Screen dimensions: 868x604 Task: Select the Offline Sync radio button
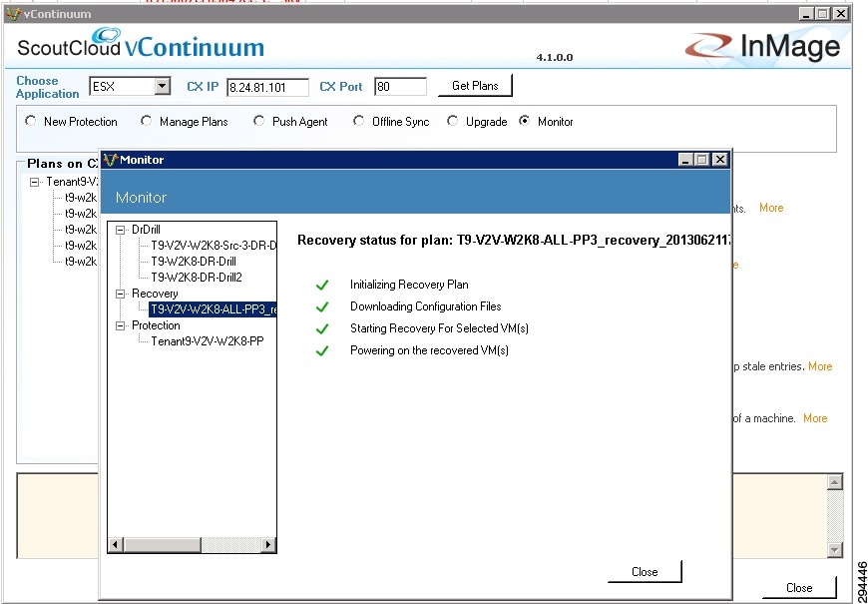359,121
